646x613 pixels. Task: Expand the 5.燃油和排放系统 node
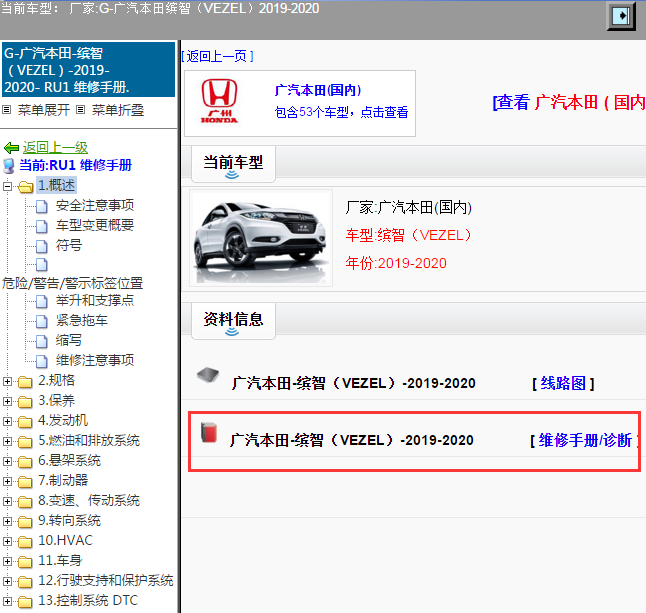coord(8,441)
